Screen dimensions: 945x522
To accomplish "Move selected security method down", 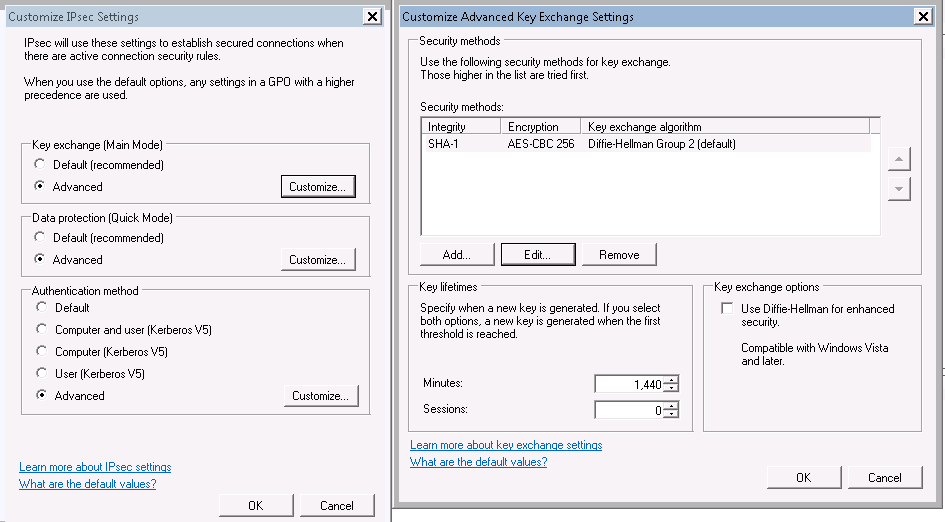I will point(899,189).
